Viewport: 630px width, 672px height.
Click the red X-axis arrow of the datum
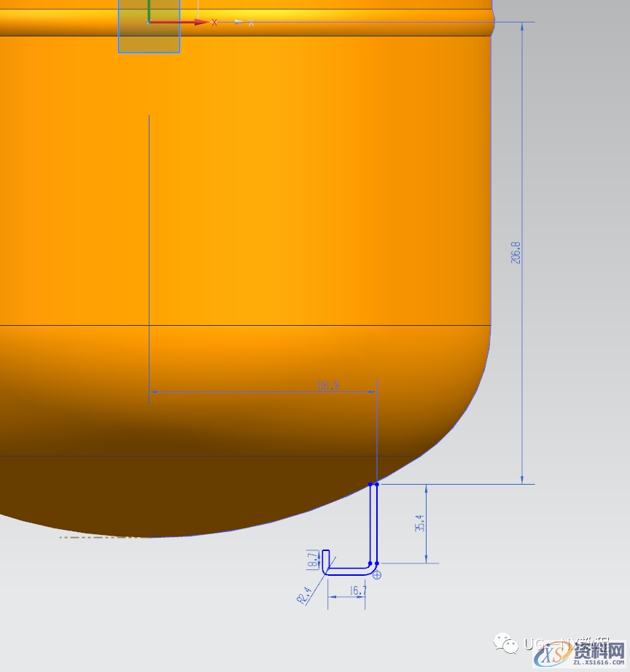[x=197, y=23]
